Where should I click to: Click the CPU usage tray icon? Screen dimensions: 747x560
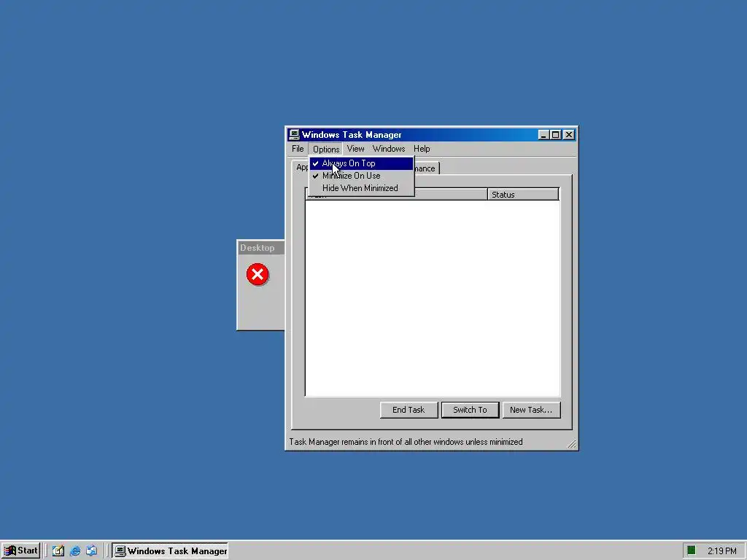pyautogui.click(x=692, y=551)
